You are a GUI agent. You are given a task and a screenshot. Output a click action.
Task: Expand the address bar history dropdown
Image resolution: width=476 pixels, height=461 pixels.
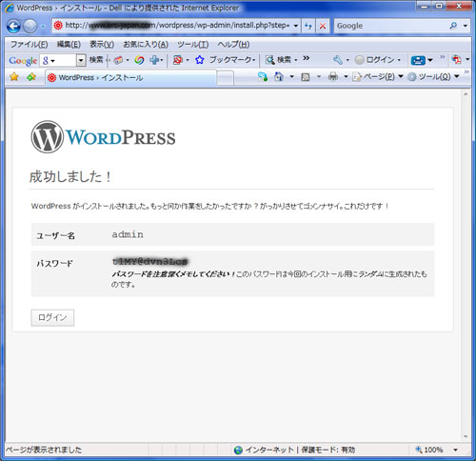tap(296, 26)
